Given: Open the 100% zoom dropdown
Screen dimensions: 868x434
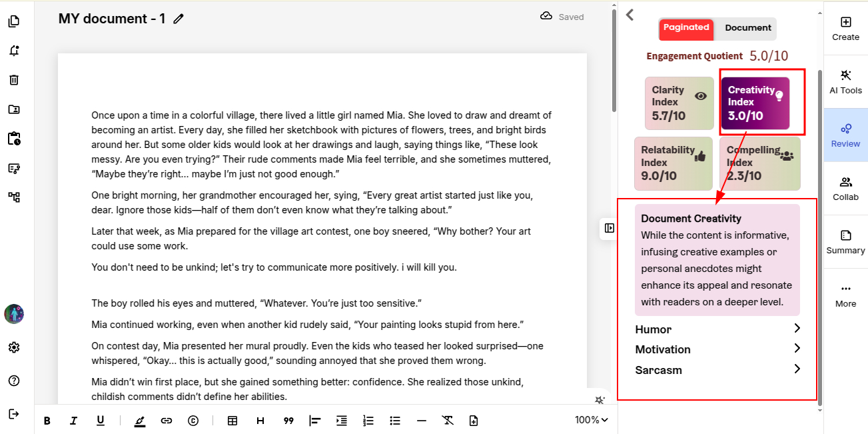Looking at the screenshot, I should click(x=592, y=420).
